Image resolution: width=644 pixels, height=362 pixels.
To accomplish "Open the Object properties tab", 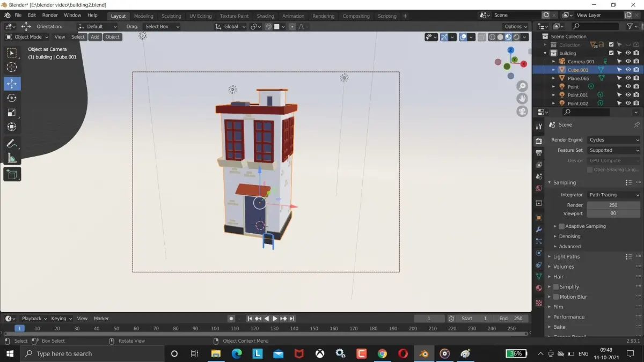I will [539, 218].
